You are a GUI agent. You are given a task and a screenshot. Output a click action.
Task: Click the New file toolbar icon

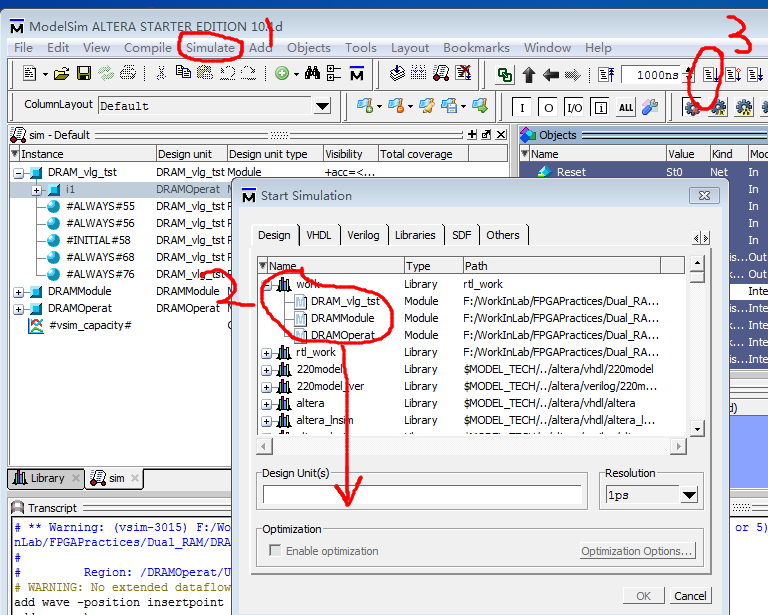click(30, 73)
